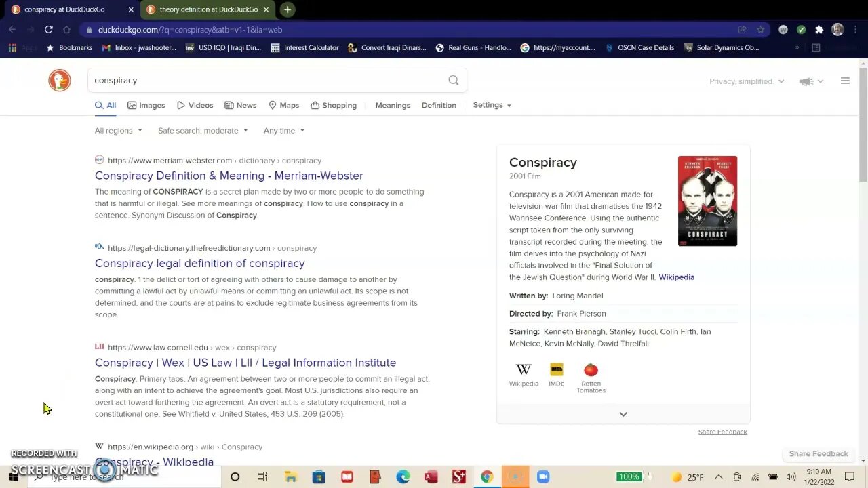Open Wikipedia icon link in Conspiracy panel
This screenshot has height=488, width=868.
524,375
